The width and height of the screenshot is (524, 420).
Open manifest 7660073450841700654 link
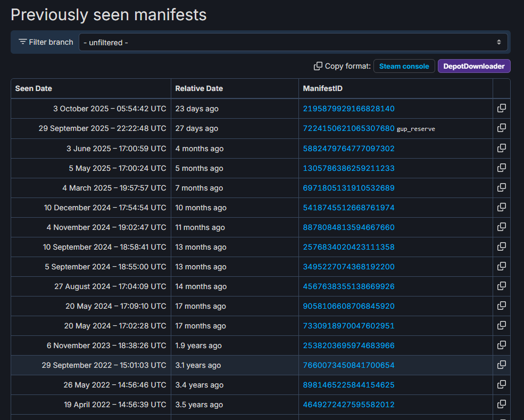click(348, 366)
